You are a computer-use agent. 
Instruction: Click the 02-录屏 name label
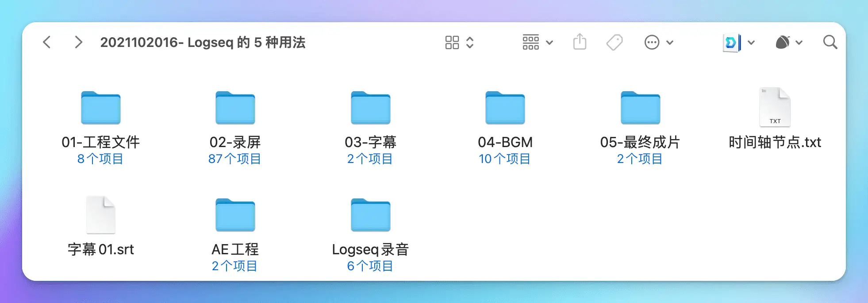[235, 142]
